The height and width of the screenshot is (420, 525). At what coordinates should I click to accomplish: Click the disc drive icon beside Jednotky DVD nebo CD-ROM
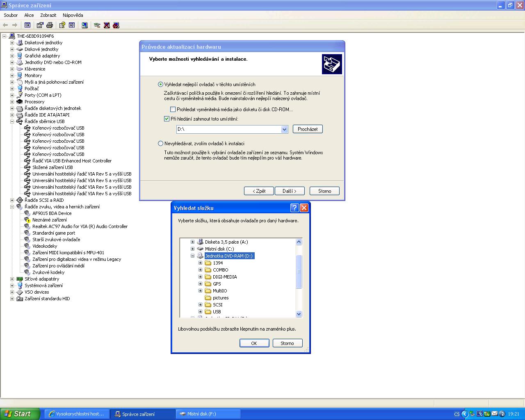pyautogui.click(x=20, y=62)
